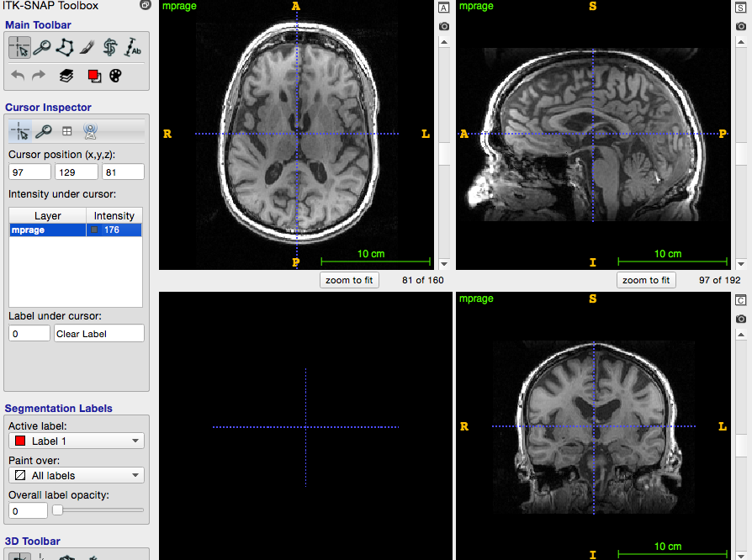Click the cursor z position field 81
Viewport: 752px width, 560px height.
click(123, 172)
